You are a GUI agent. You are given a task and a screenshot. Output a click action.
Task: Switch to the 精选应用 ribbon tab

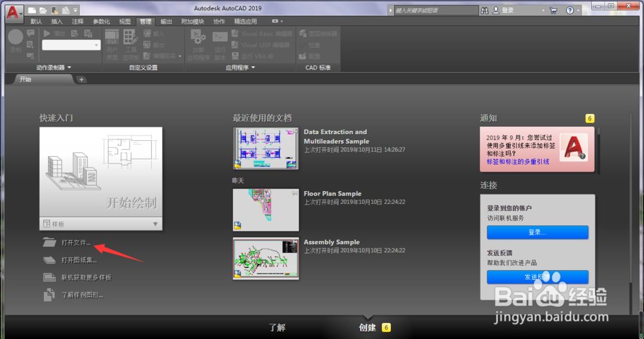(x=245, y=21)
